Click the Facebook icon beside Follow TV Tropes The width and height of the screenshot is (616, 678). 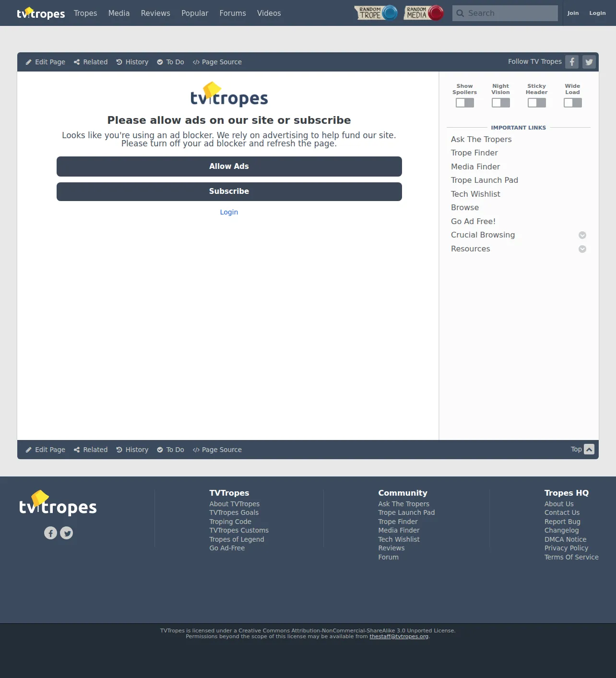572,62
